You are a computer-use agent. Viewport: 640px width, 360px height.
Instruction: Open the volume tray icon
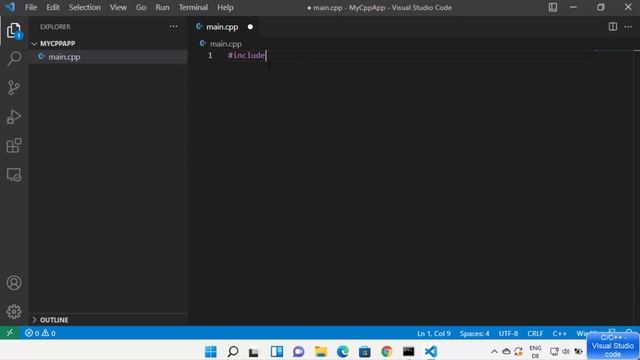[x=566, y=351]
